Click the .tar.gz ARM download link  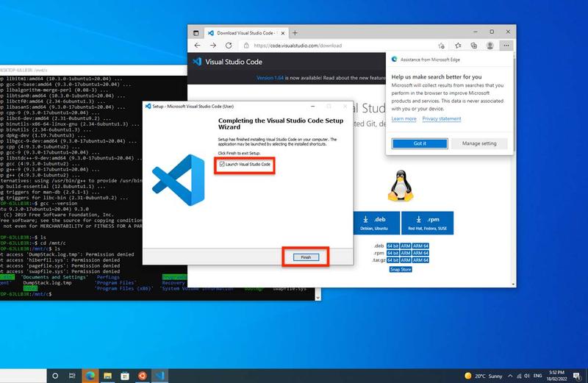(x=406, y=260)
